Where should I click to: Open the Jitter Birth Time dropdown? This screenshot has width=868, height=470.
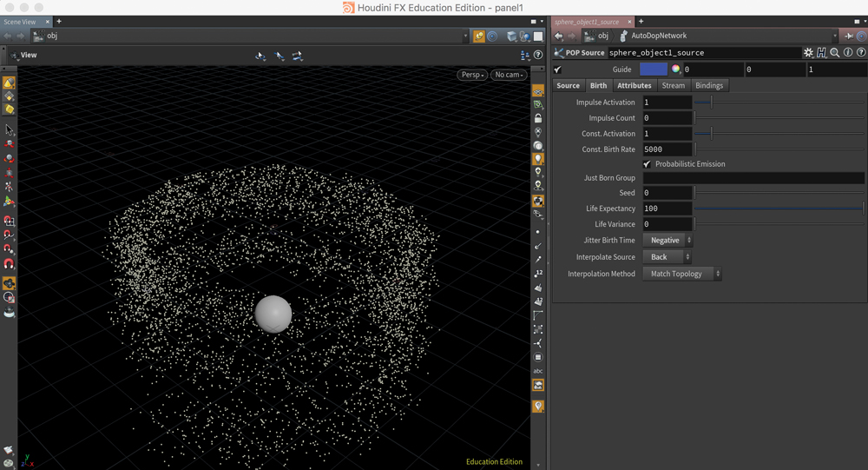pos(667,241)
